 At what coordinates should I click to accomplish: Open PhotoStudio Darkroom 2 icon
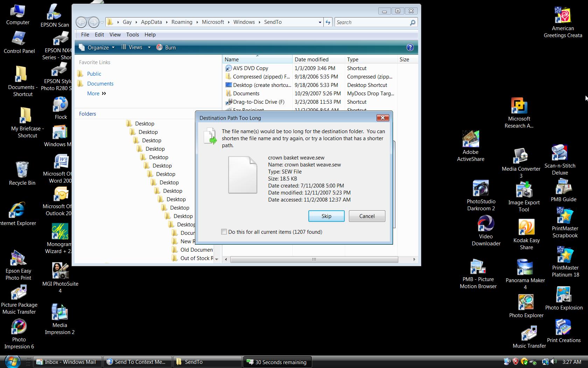click(481, 196)
